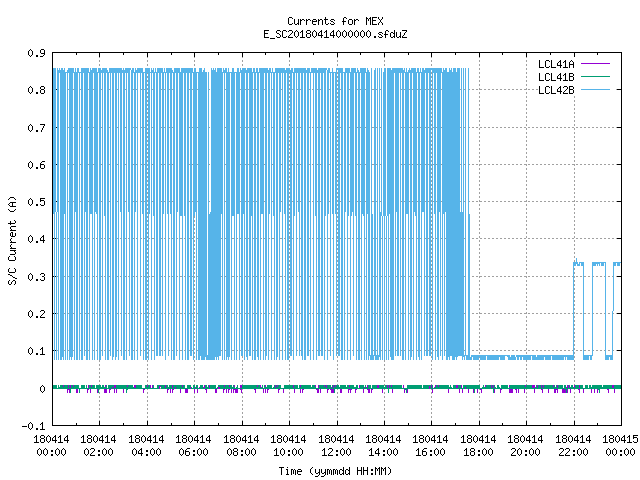
Task: Click the x-axis time label '14:00'
Action: (383, 452)
